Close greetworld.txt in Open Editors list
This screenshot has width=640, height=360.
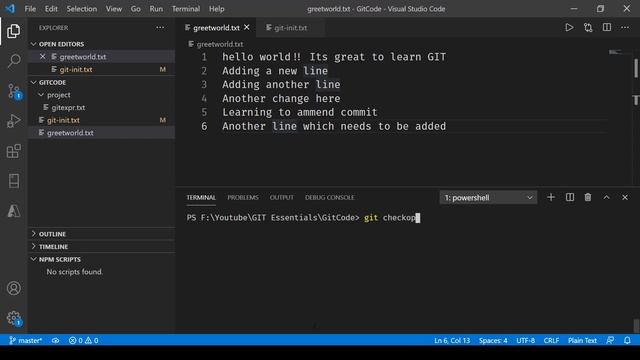pos(43,57)
